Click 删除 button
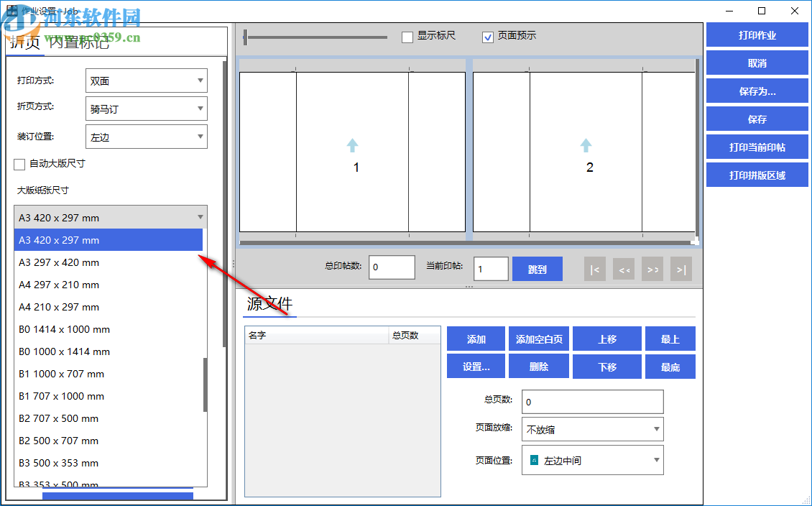812x506 pixels. point(538,367)
